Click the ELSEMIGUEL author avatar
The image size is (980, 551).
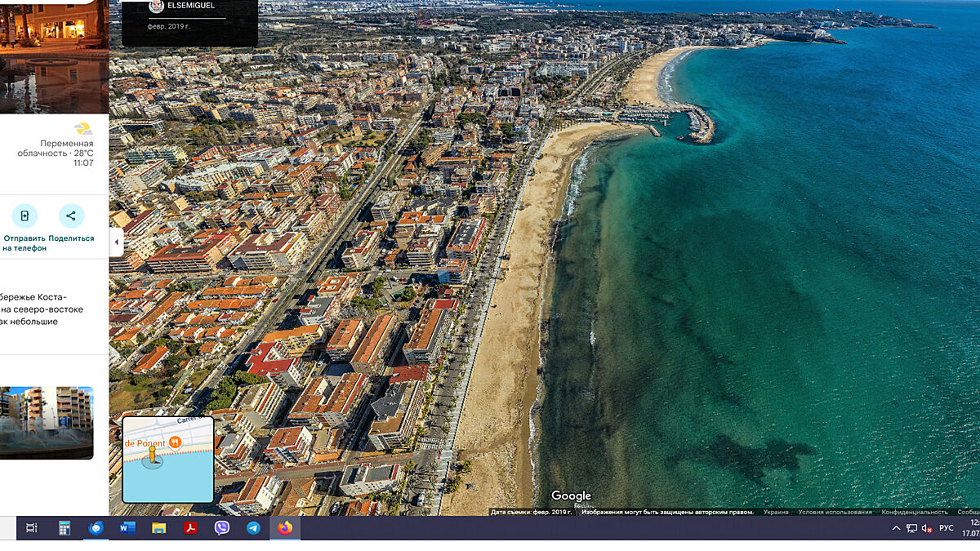pyautogui.click(x=156, y=6)
